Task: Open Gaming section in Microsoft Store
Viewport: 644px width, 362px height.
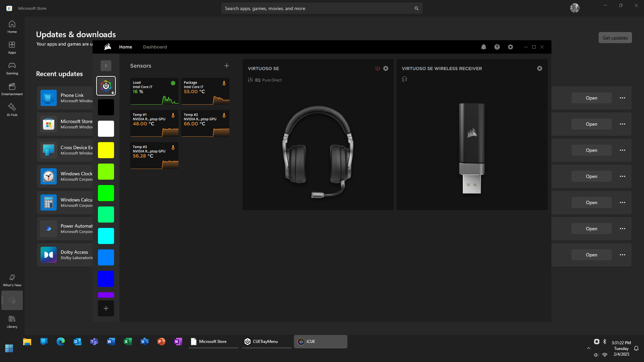Action: pos(12,68)
